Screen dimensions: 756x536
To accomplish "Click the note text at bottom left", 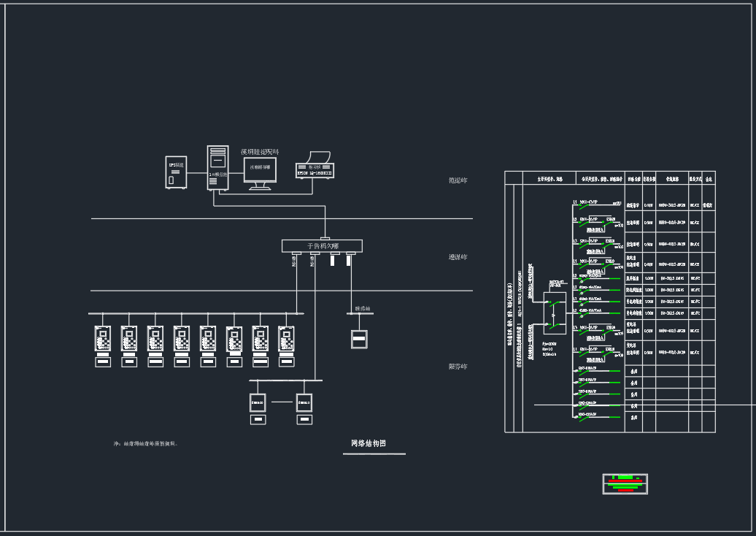I will click(x=146, y=443).
